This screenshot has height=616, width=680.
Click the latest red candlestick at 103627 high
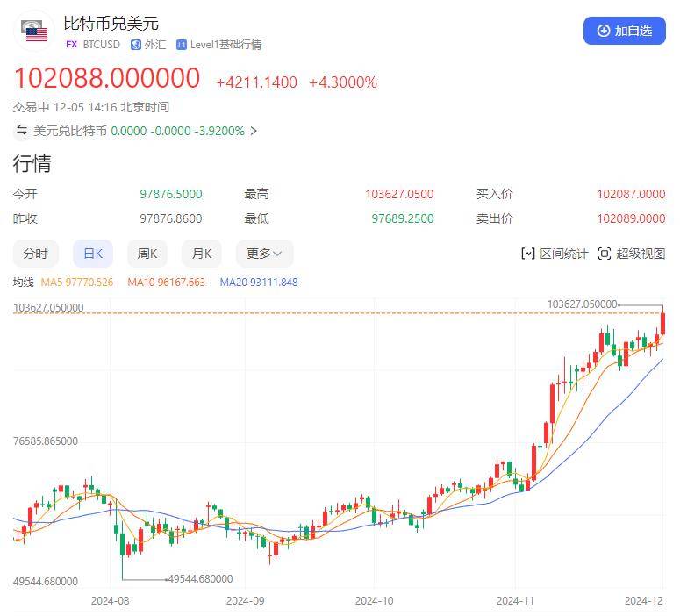pos(663,323)
